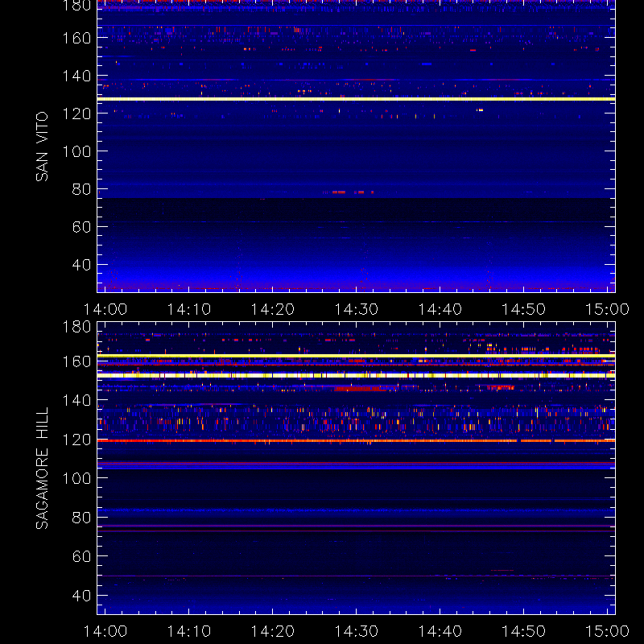Pick the 180 tick label on Sagamore Hill plot
This screenshot has height=644, width=644.
pos(76,327)
